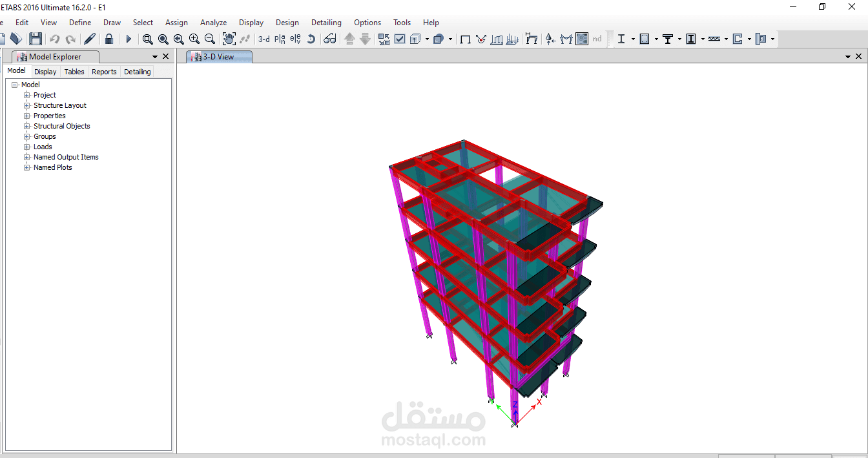Click the Undo arrow in the toolbar

54,39
